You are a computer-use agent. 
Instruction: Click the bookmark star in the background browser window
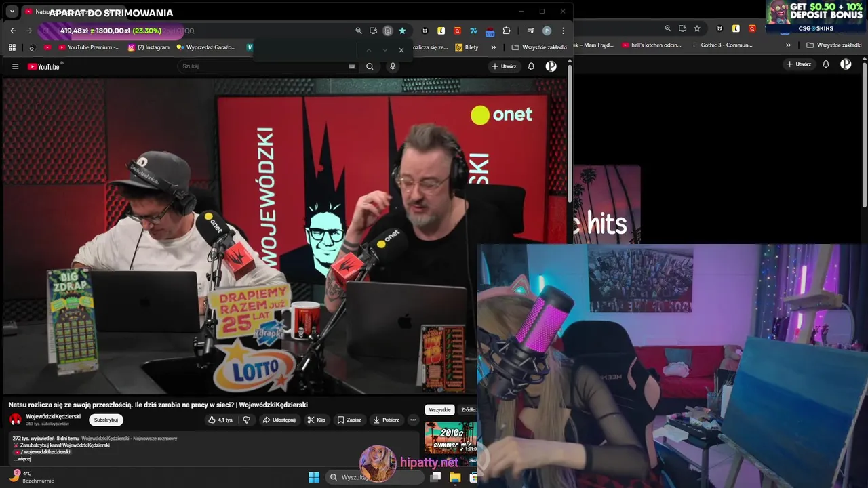point(697,28)
